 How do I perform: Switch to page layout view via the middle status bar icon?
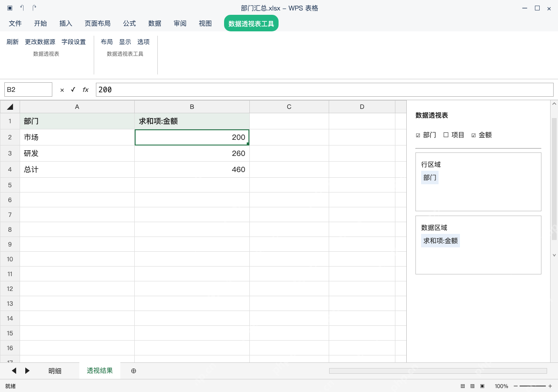point(472,386)
